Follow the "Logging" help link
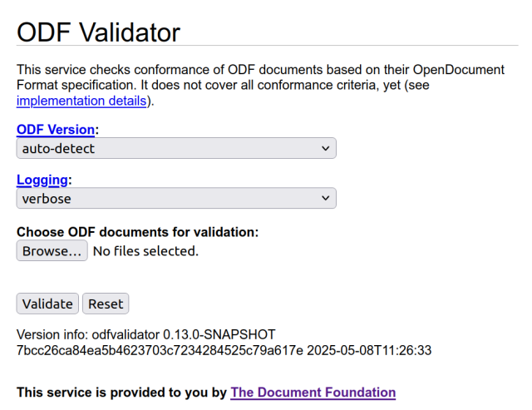This screenshot has width=532, height=410. coord(42,180)
